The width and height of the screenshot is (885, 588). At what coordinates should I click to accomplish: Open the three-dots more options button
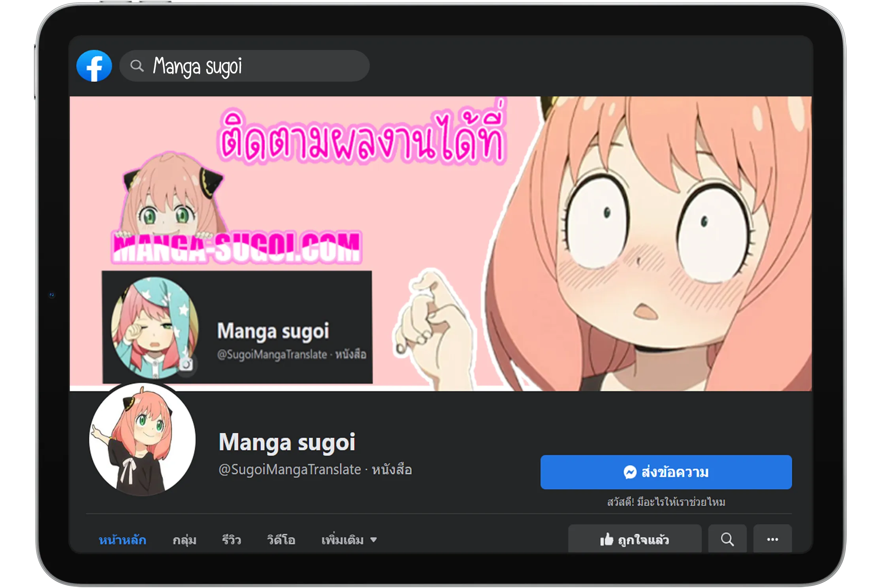772,539
